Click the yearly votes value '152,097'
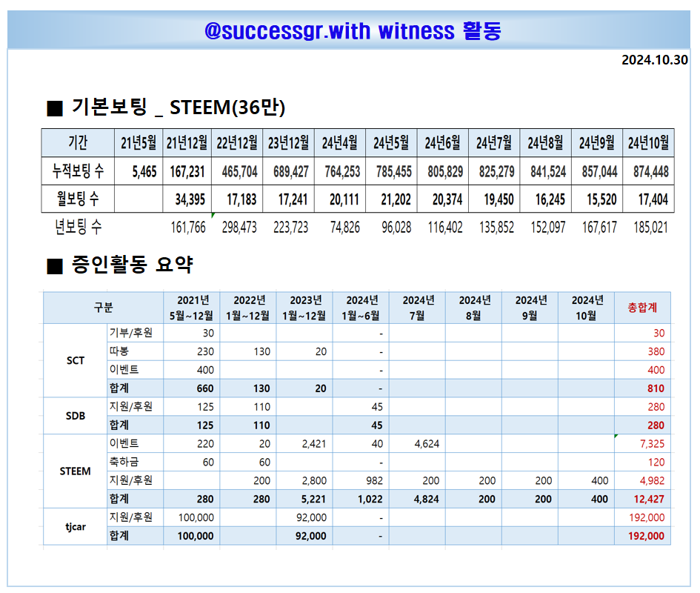 547,228
